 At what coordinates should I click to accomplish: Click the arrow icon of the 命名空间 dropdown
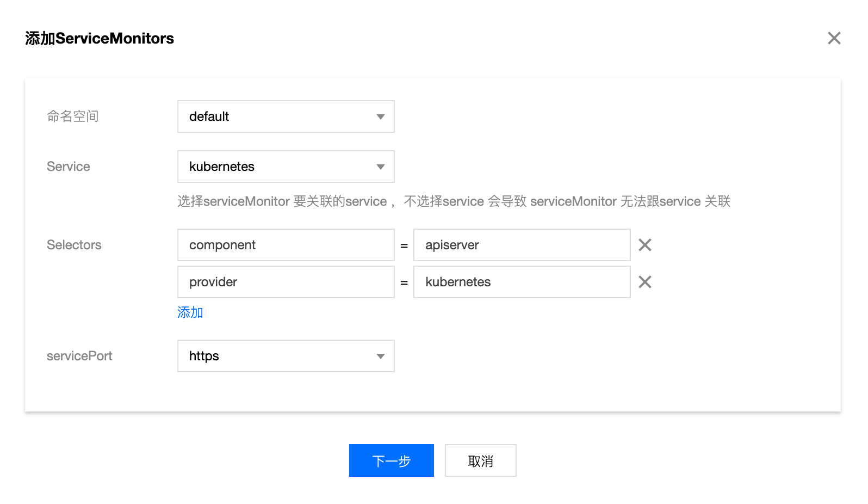click(381, 117)
